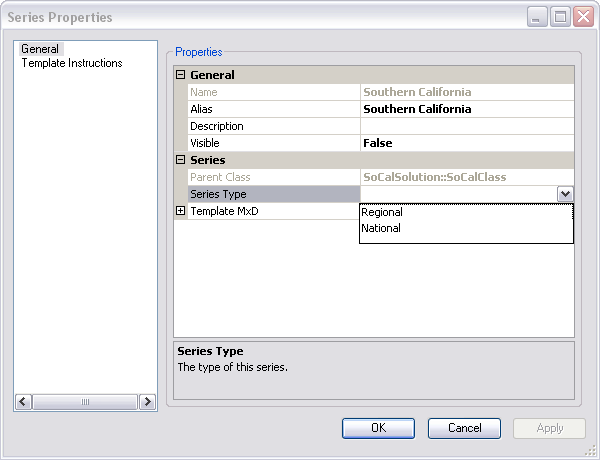Click the Apply button

point(549,428)
